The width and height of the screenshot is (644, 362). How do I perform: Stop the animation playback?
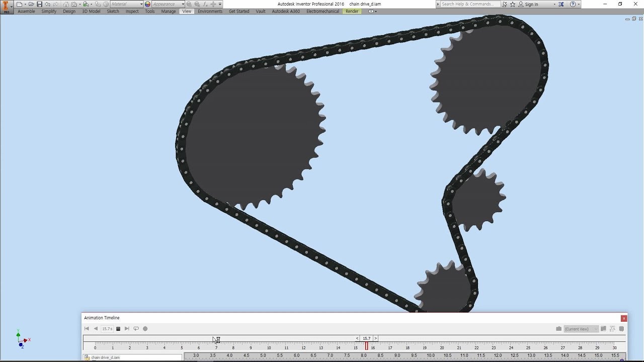point(118,329)
